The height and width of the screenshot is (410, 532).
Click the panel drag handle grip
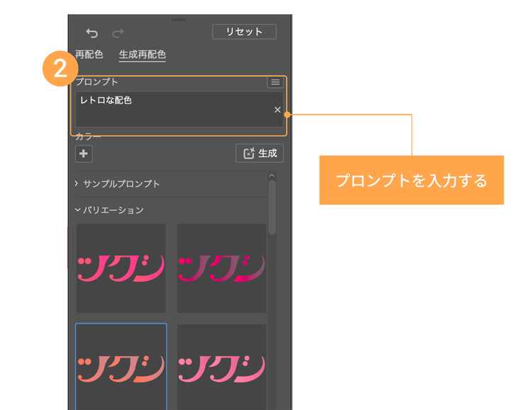pos(179,20)
